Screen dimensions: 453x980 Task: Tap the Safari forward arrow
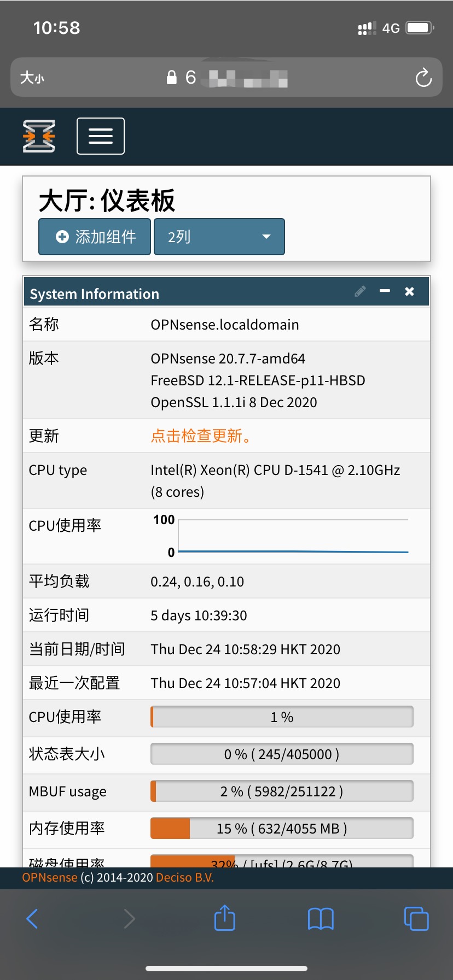pos(129,919)
